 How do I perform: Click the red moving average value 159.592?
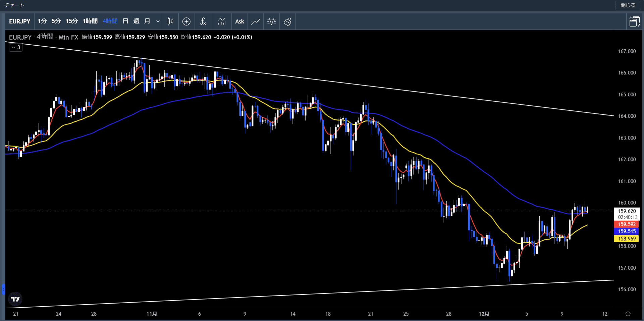pyautogui.click(x=626, y=224)
